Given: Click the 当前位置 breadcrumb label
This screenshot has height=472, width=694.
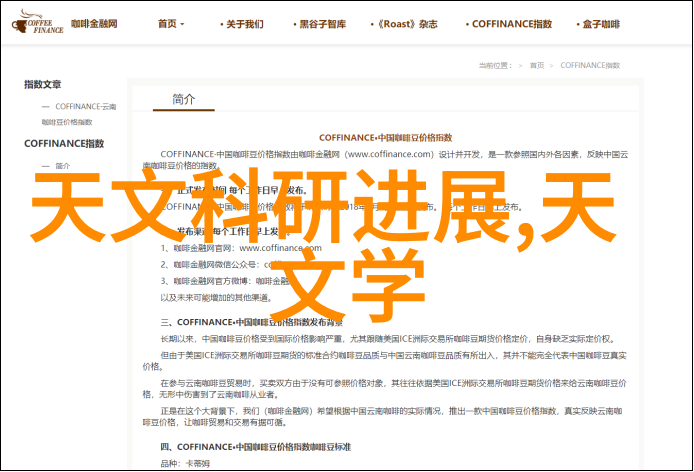Looking at the screenshot, I should pos(495,66).
